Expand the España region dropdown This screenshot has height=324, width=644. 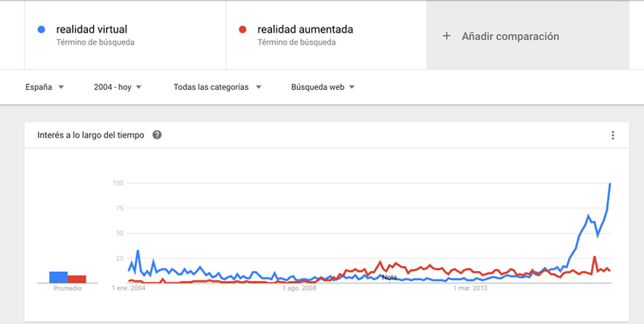(x=45, y=87)
